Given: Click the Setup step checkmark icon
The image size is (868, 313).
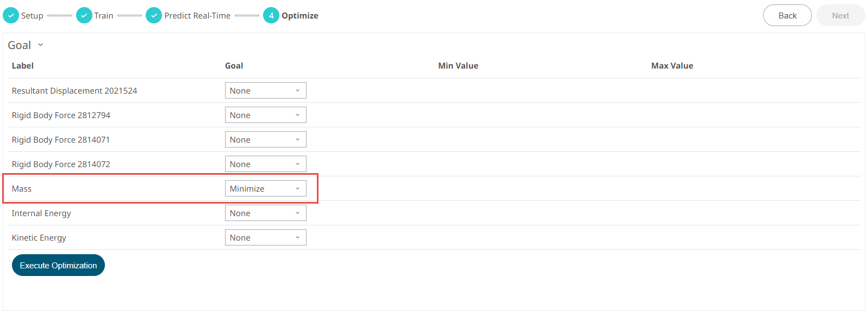Looking at the screenshot, I should pos(11,15).
